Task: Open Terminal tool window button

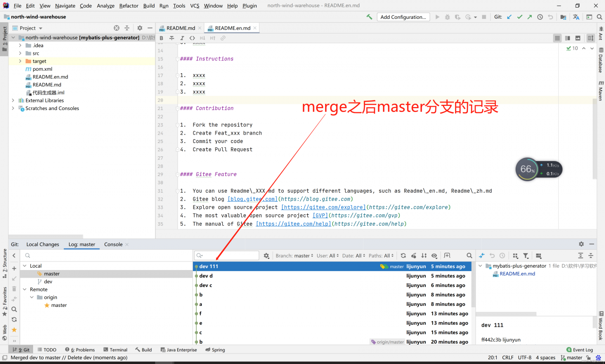Action: coord(115,350)
